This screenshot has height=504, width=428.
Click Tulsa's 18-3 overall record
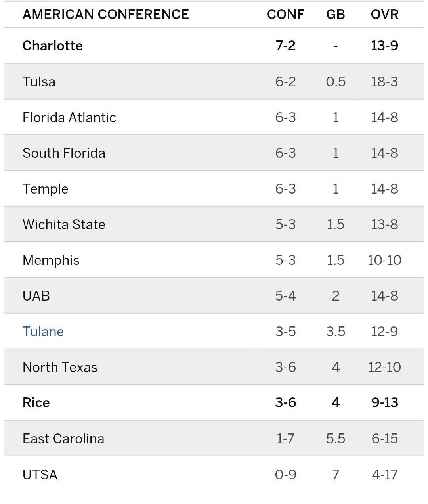point(384,82)
